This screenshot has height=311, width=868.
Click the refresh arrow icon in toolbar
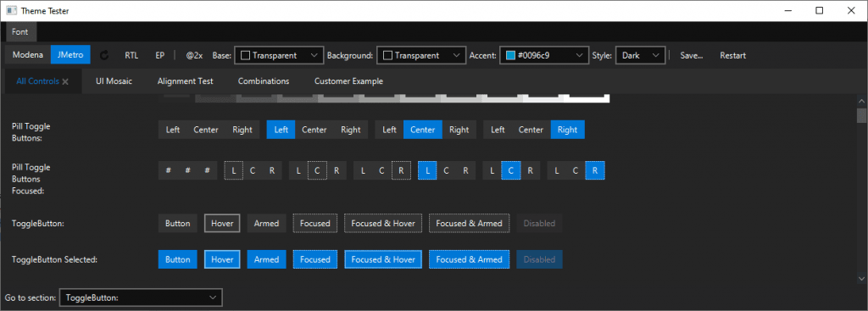pos(104,55)
